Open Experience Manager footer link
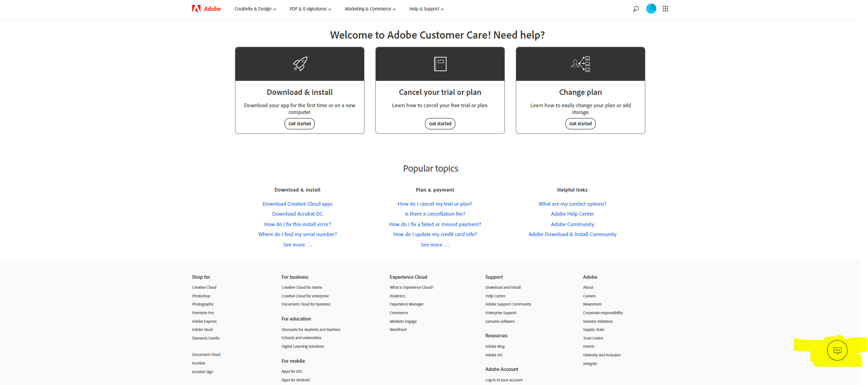Screen dimensions: 868x385 pyautogui.click(x=407, y=304)
